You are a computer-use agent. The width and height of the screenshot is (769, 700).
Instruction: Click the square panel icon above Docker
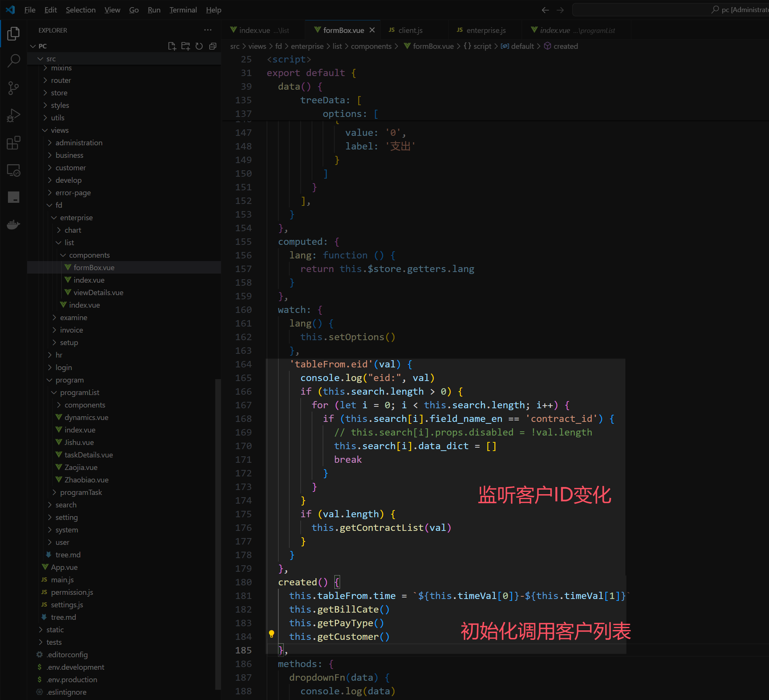click(13, 197)
